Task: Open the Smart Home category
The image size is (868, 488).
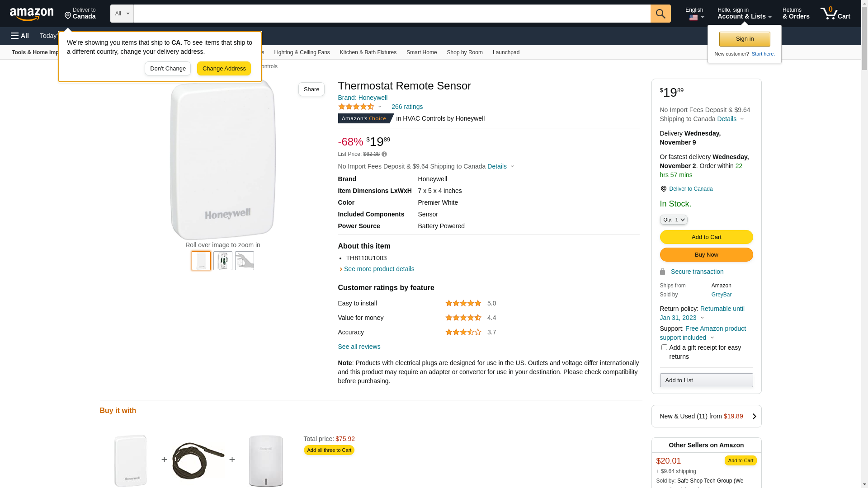Action: tap(421, 52)
